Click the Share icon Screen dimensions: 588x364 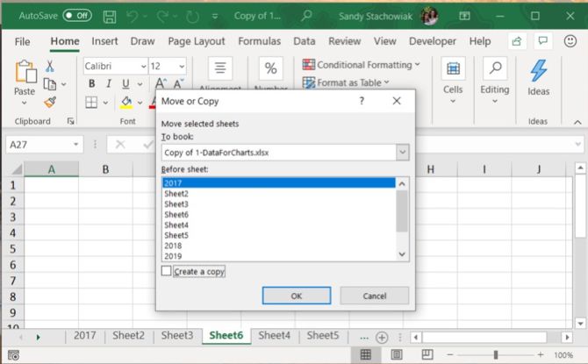(517, 41)
